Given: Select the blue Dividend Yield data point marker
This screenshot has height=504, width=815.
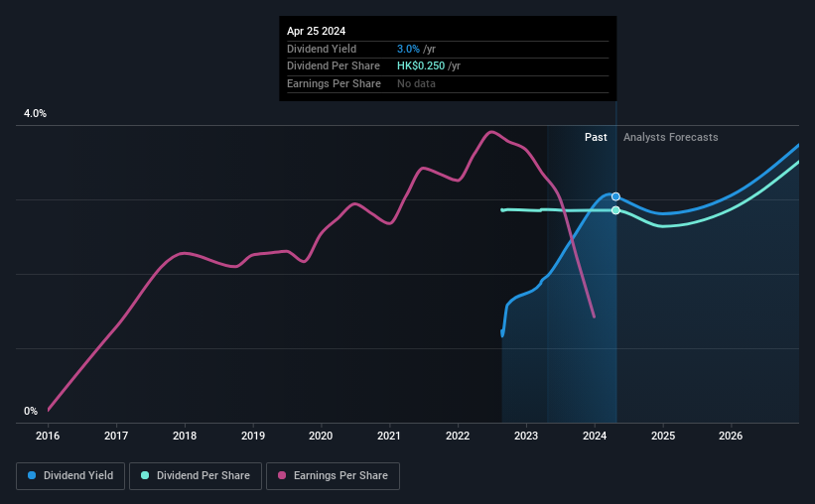Looking at the screenshot, I should [615, 196].
